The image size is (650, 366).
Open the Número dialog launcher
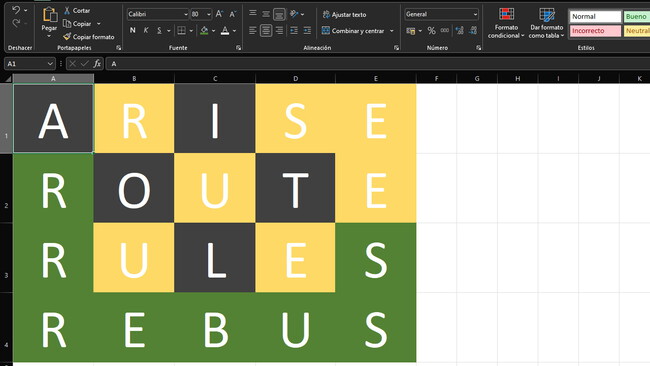coord(478,48)
